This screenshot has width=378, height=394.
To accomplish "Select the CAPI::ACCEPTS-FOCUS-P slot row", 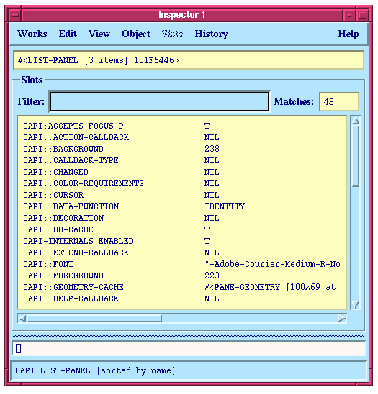I will click(x=182, y=126).
